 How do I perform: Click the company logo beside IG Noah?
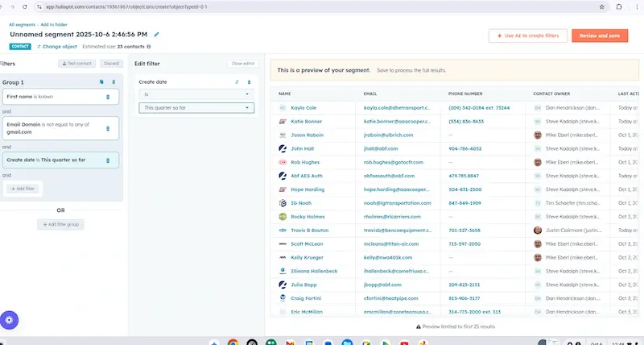pos(283,203)
